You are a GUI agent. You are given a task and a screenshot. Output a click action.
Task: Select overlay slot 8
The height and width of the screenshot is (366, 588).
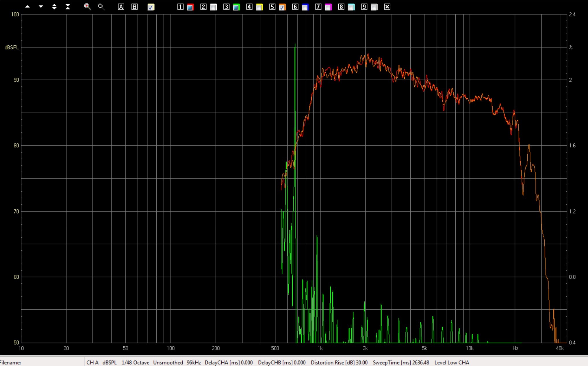point(341,7)
